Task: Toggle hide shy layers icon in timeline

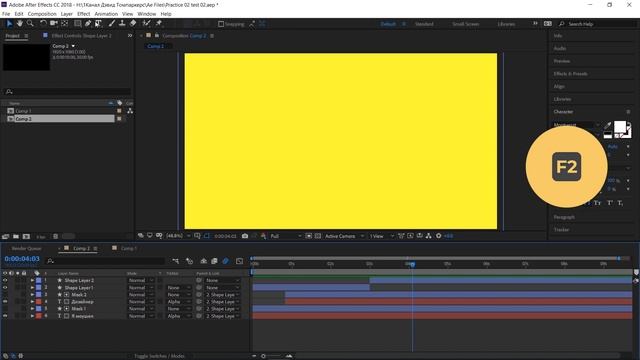Action: [204, 261]
